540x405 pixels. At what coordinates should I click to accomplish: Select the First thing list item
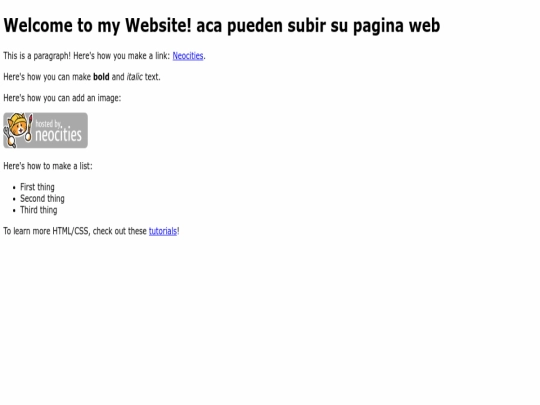coord(37,187)
